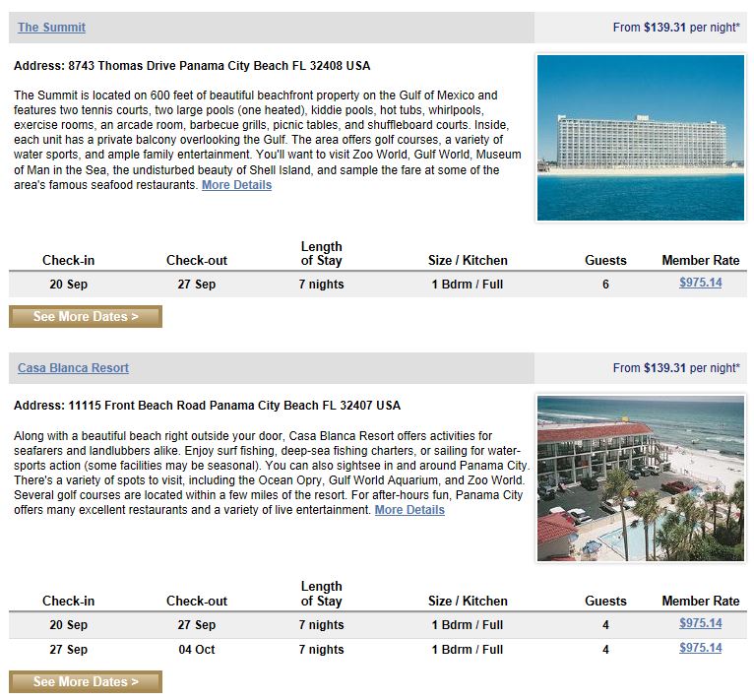Click The Summit address line text
Image resolution: width=754 pixels, height=700 pixels.
click(192, 66)
